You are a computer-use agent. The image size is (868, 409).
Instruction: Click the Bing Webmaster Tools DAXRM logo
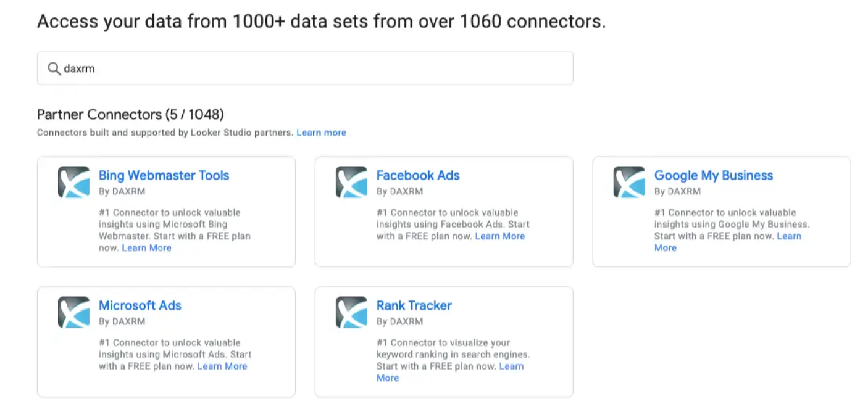[73, 182]
